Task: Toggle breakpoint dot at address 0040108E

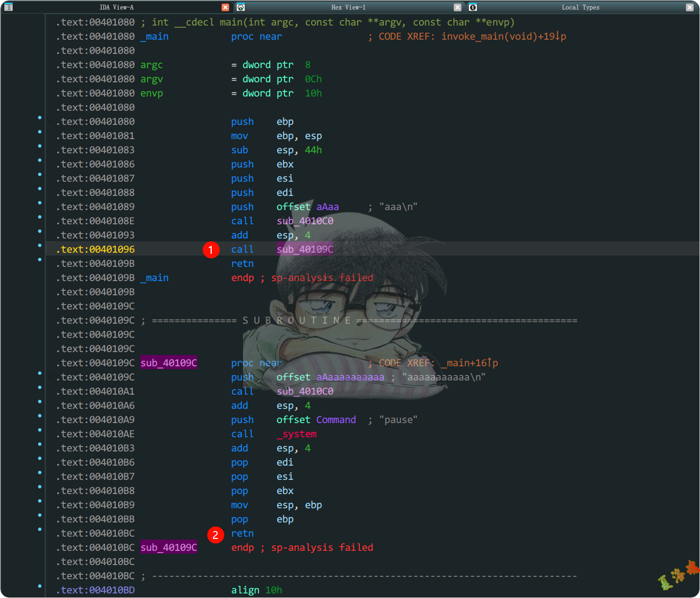Action: click(40, 217)
